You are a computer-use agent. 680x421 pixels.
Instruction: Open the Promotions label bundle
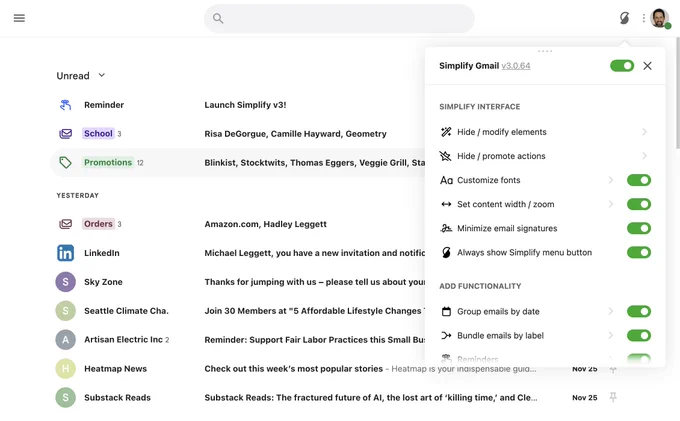point(108,163)
